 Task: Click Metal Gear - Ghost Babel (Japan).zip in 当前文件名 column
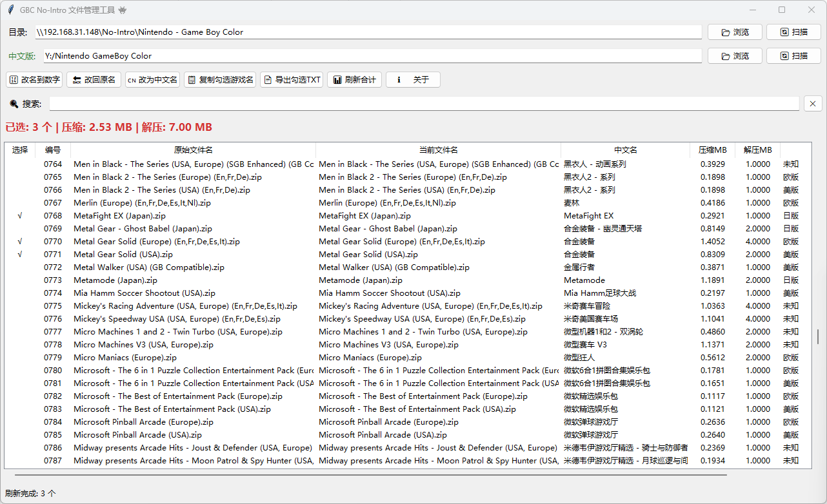(x=388, y=229)
